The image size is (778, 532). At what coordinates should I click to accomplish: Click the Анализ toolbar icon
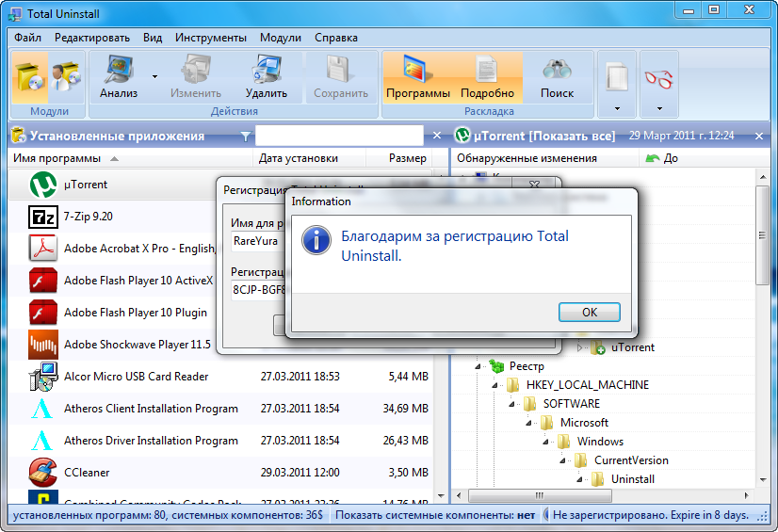[119, 77]
